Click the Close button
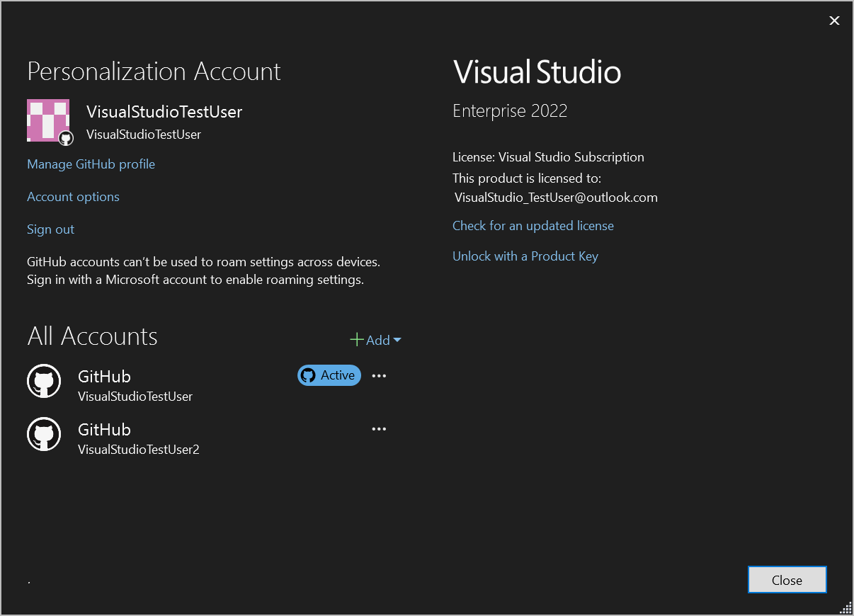Image resolution: width=854 pixels, height=616 pixels. pyautogui.click(x=787, y=579)
